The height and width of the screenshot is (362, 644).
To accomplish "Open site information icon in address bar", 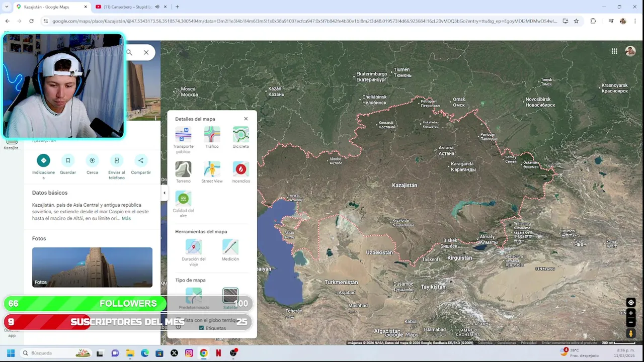I will [46, 21].
